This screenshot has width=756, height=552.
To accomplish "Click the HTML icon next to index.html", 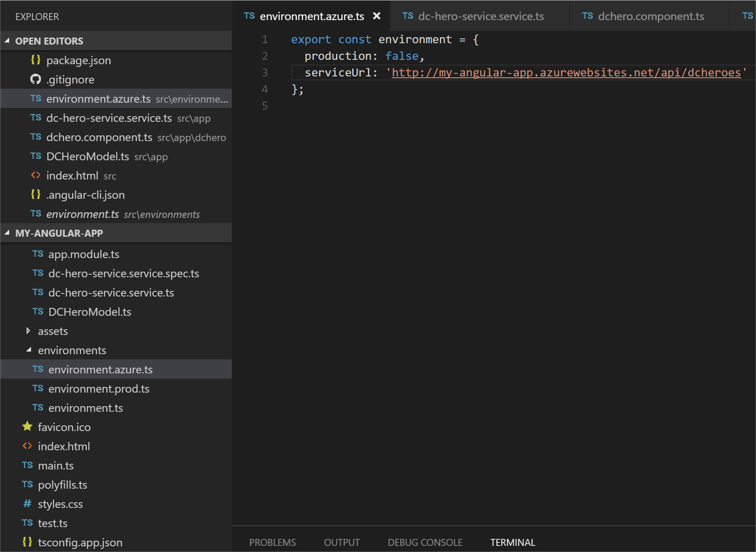I will click(27, 446).
